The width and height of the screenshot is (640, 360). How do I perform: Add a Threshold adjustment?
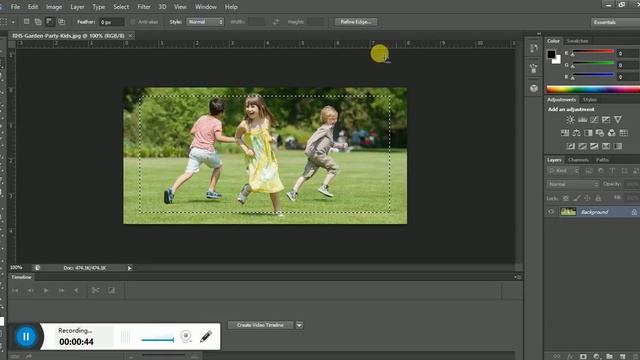pos(594,146)
